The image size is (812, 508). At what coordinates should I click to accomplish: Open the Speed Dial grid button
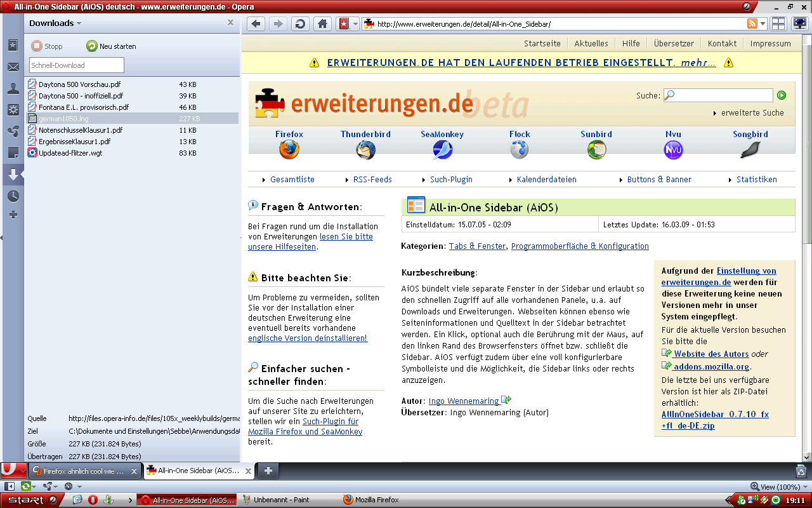click(x=778, y=24)
